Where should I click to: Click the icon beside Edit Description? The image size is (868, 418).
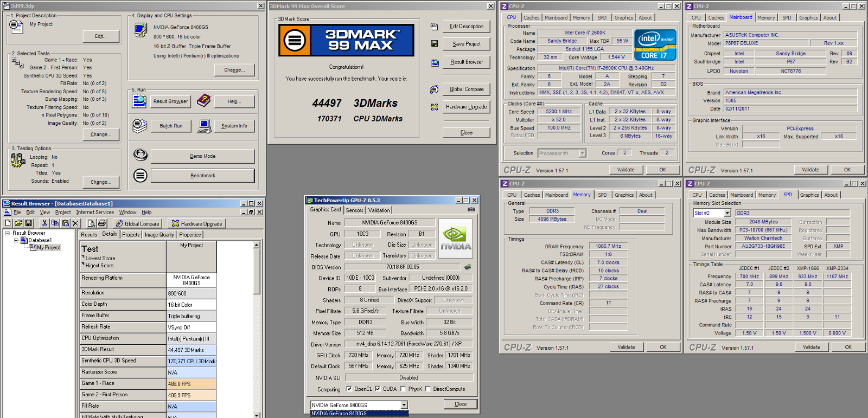pos(434,26)
